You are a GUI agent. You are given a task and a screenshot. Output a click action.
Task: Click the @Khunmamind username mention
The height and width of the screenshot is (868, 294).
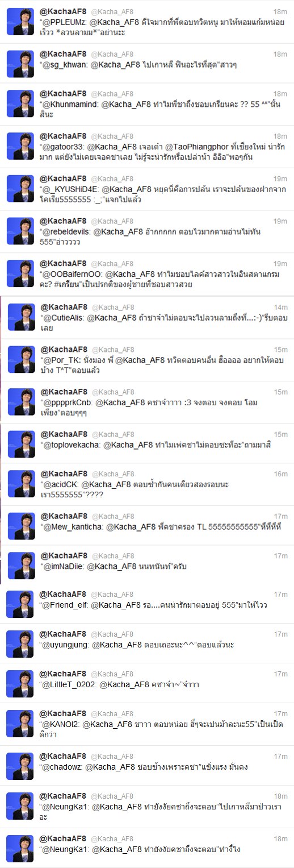73,105
